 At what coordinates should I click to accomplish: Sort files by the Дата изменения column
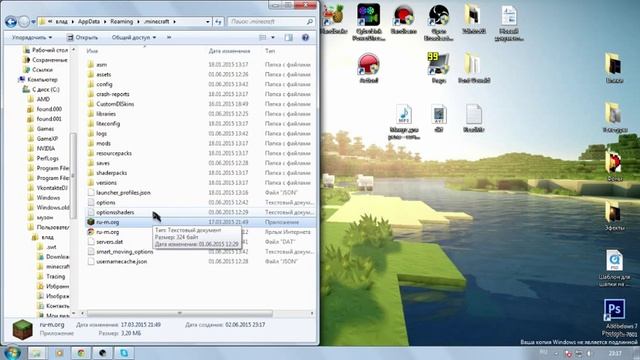[x=229, y=51]
